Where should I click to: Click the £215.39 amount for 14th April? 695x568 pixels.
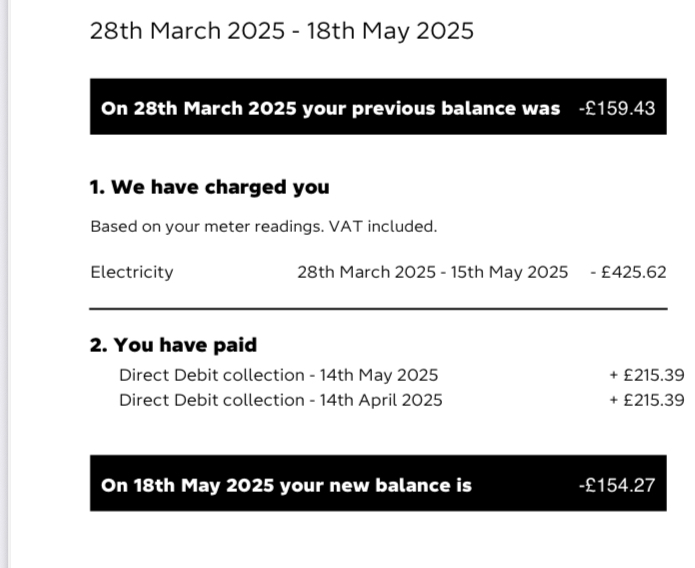pos(647,400)
